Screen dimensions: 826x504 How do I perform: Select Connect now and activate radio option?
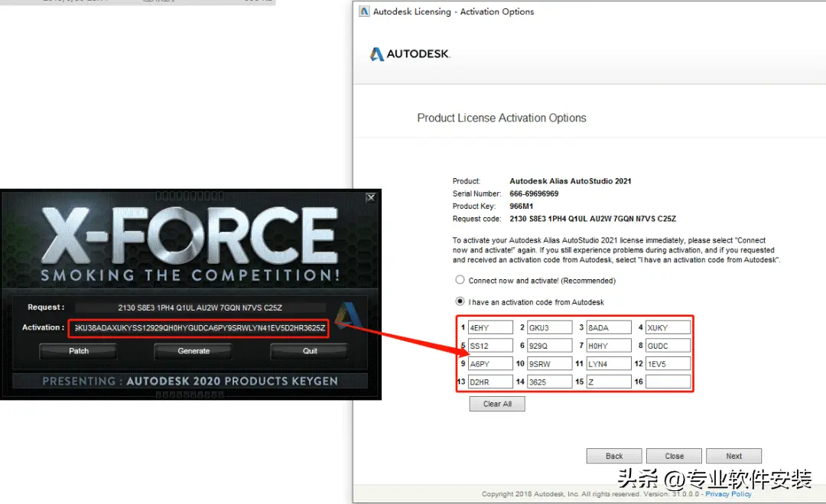(460, 280)
